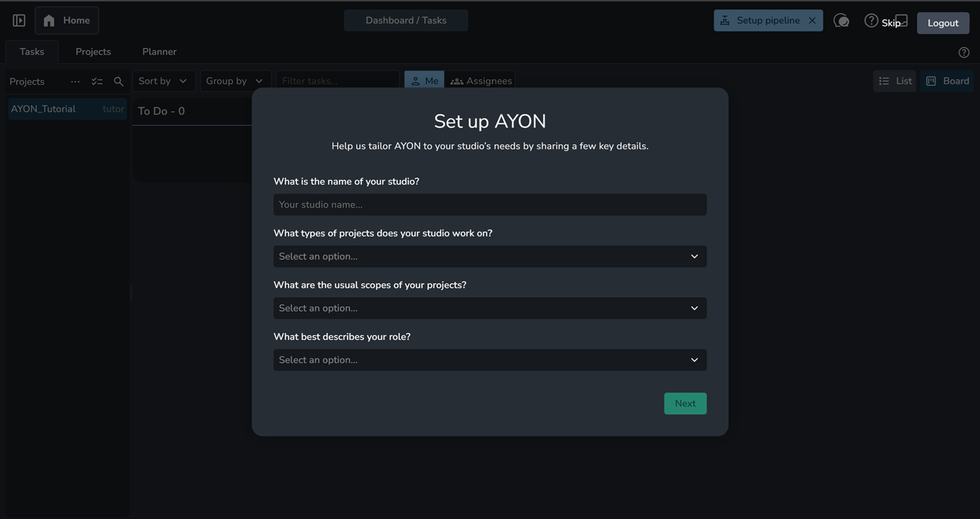980x519 pixels.
Task: Focus the studio name input field
Action: 490,204
